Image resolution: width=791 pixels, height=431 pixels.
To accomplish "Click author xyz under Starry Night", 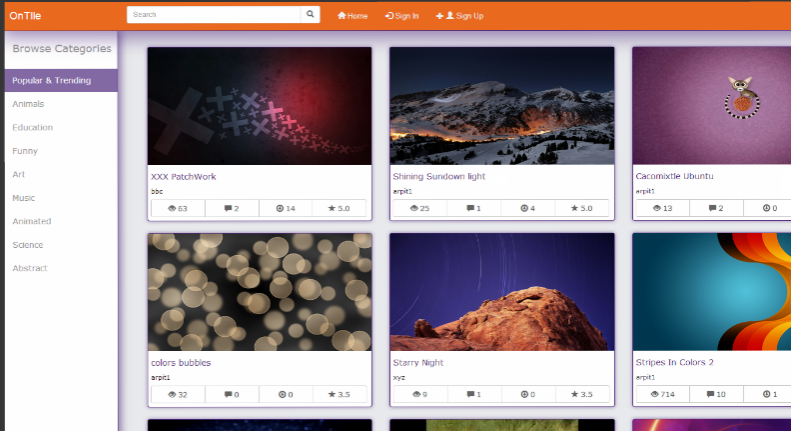I will pos(399,378).
